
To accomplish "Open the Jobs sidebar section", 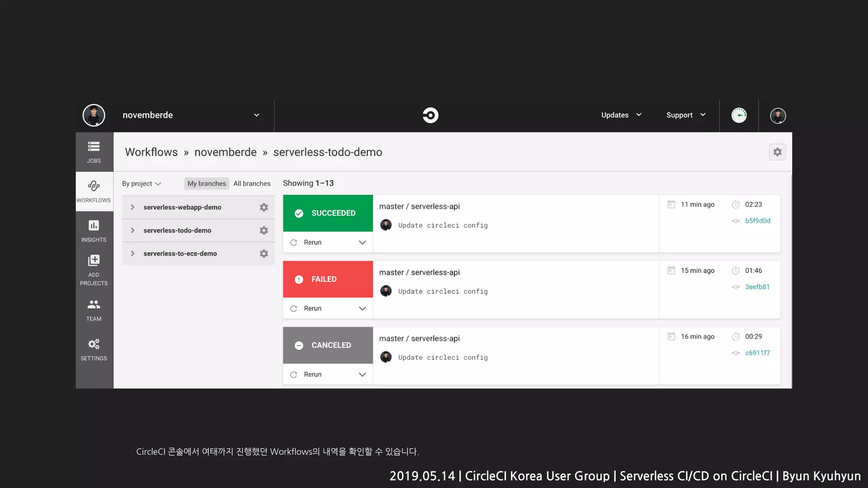I will coord(94,152).
